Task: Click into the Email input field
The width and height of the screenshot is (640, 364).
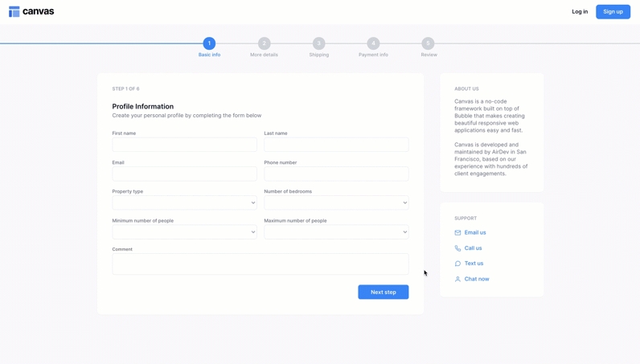Action: [184, 174]
